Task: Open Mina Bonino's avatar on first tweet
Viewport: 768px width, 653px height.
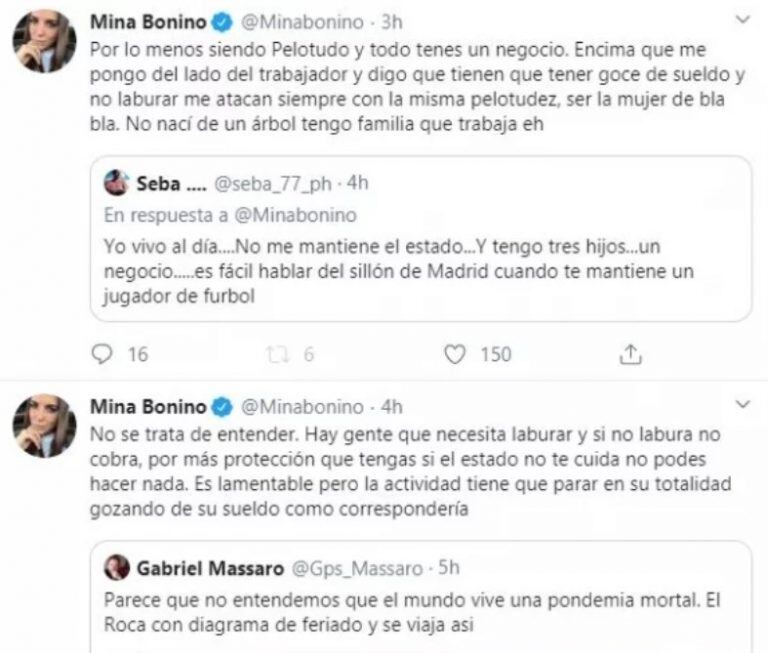Action: [x=45, y=43]
